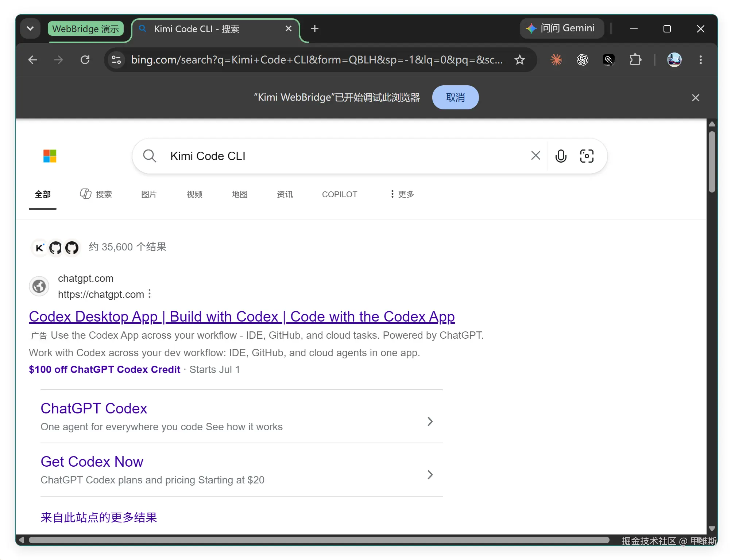Image resolution: width=731 pixels, height=560 pixels.
Task: Click the WebBridge 演示 tab group label
Action: pyautogui.click(x=85, y=29)
